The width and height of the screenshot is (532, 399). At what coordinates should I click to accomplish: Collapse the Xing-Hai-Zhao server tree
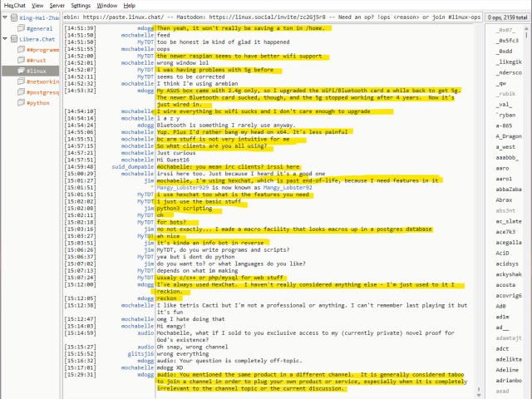(5, 17)
